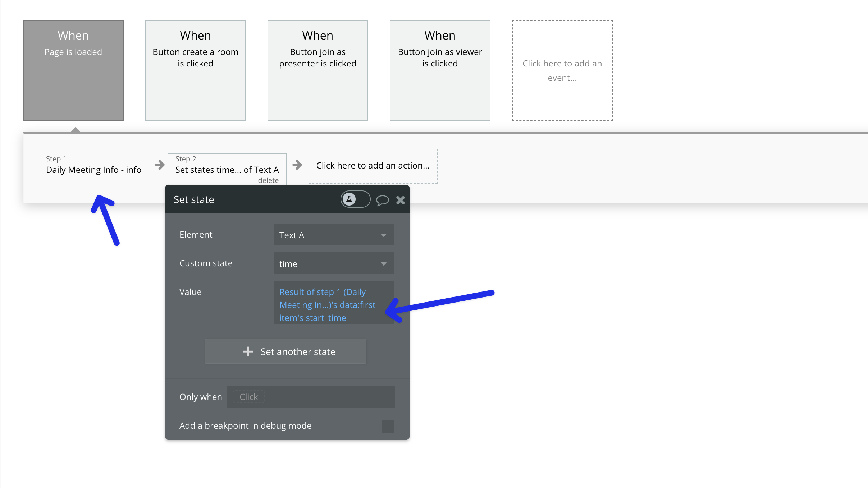Open the Element dropdown showing Text A
Image resolution: width=868 pixels, height=488 pixels.
point(333,235)
